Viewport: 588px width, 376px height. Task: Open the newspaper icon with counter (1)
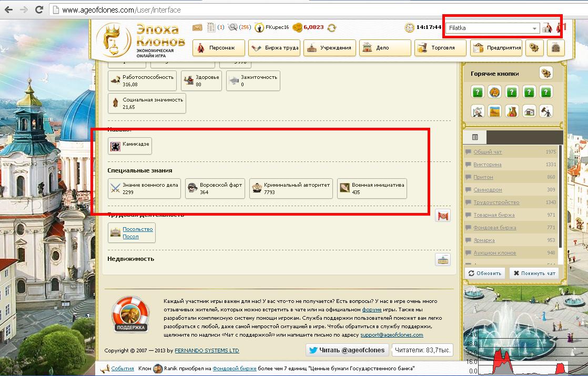211,27
